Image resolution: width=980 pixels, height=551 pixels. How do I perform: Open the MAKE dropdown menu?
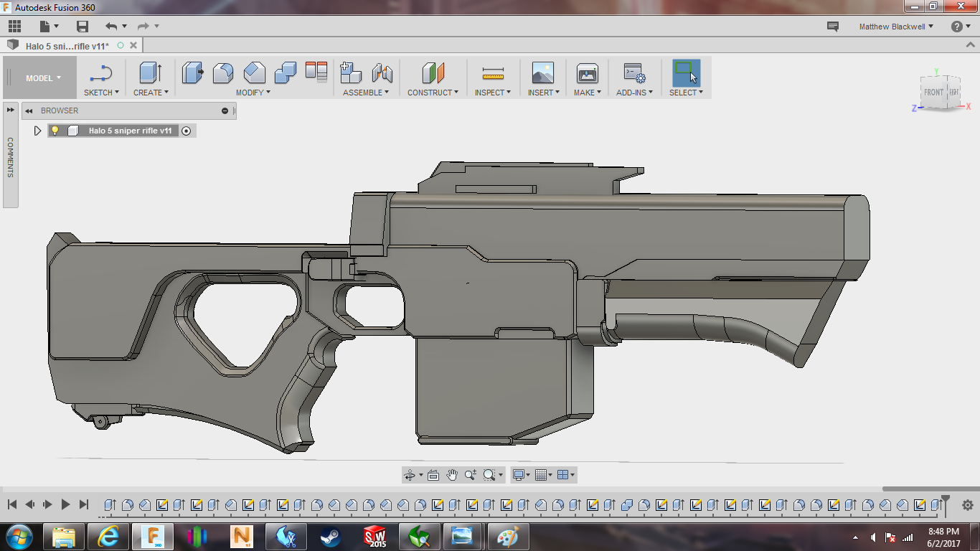[x=588, y=93]
